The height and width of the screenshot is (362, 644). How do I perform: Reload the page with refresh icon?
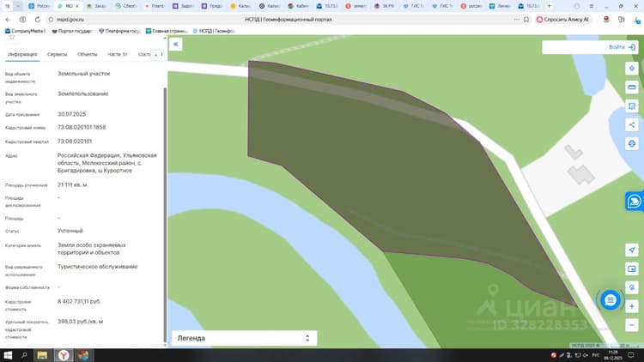point(38,19)
